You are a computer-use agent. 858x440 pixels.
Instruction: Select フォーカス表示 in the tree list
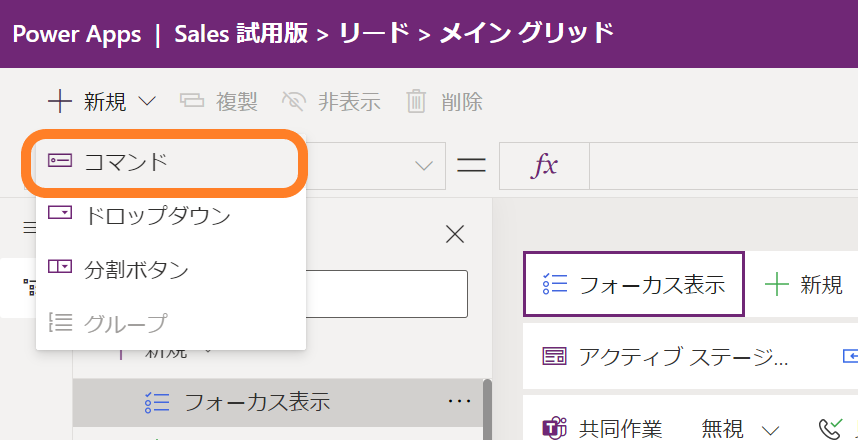[x=278, y=402]
